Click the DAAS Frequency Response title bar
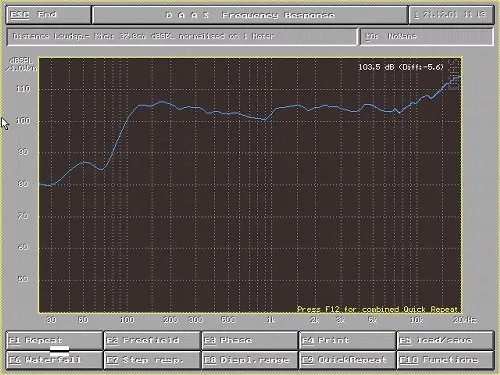The width and height of the screenshot is (500, 375). pos(250,15)
